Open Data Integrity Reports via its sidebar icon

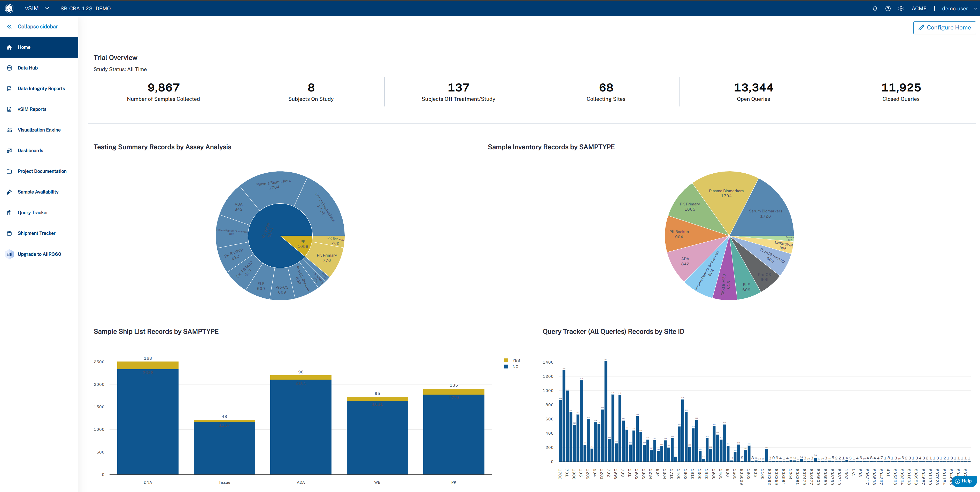tap(9, 88)
